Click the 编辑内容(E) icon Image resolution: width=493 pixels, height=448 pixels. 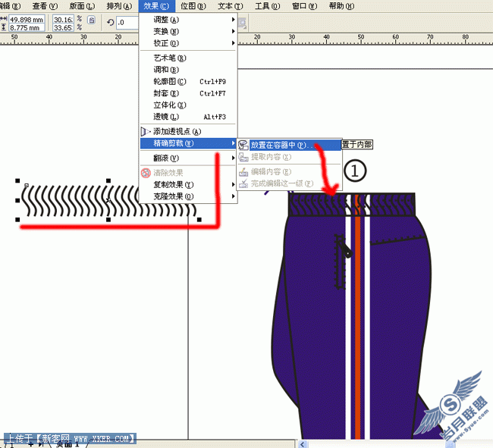coord(243,171)
